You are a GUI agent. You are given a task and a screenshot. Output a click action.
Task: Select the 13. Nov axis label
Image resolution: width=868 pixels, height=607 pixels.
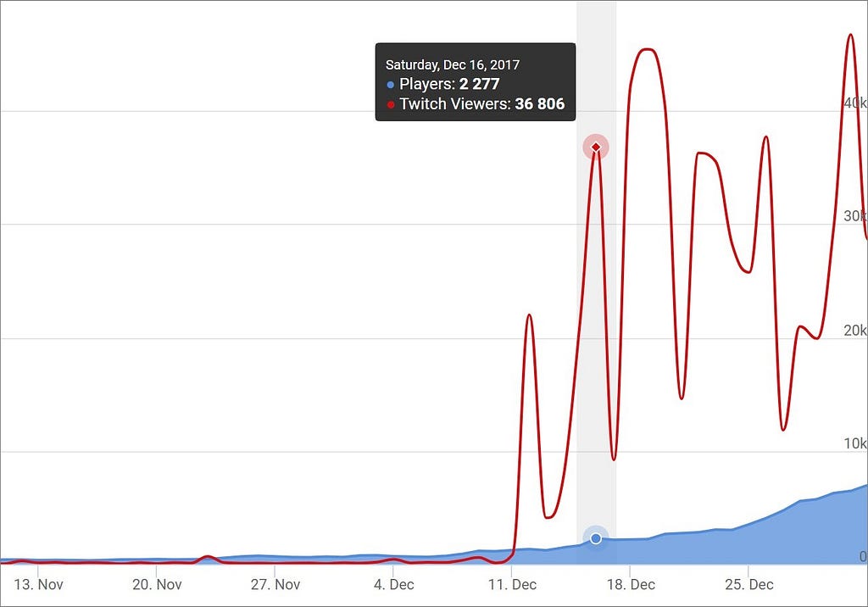tap(38, 584)
